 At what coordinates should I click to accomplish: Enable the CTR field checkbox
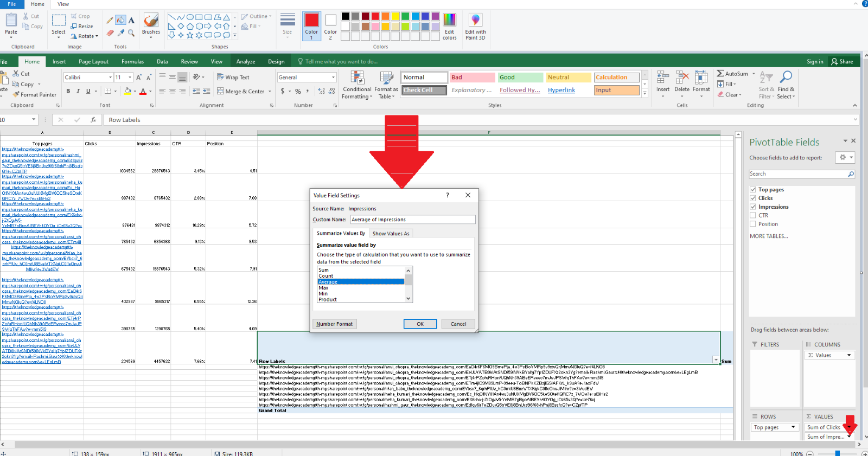(753, 216)
